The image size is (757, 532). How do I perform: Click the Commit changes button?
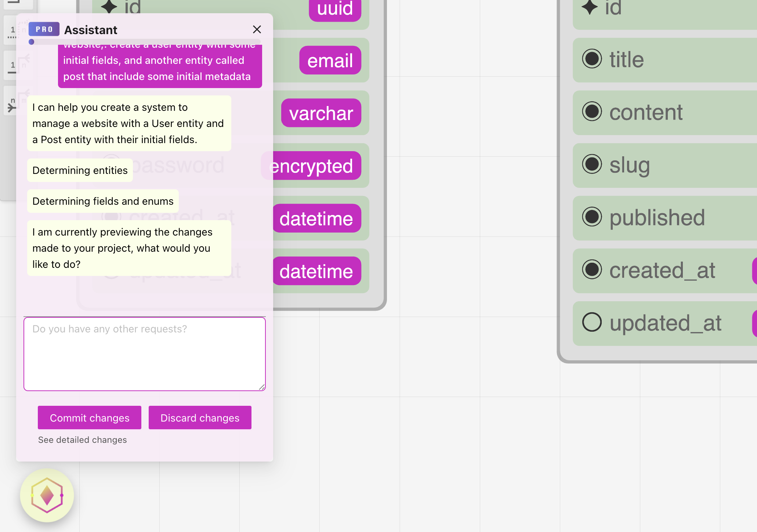point(90,418)
